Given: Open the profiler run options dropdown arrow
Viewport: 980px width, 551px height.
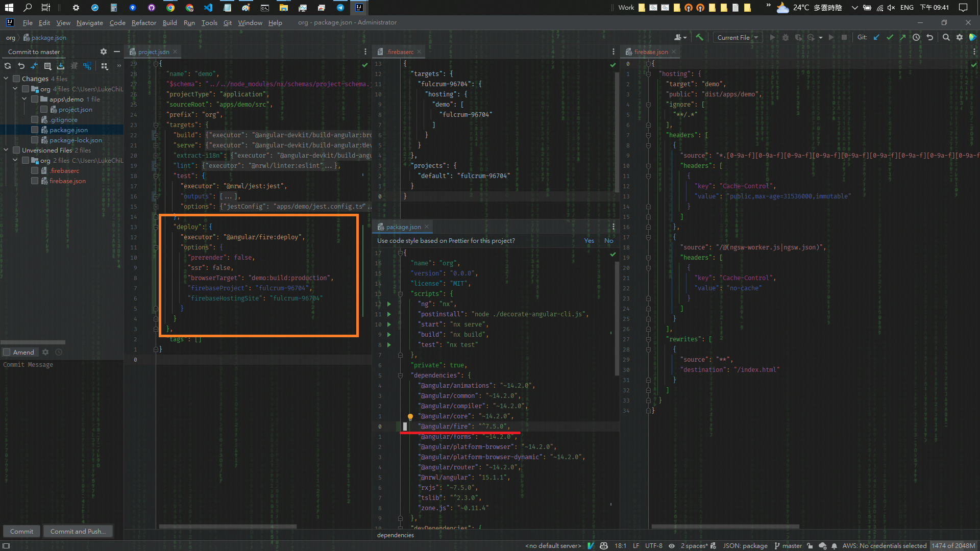Looking at the screenshot, I should click(821, 37).
